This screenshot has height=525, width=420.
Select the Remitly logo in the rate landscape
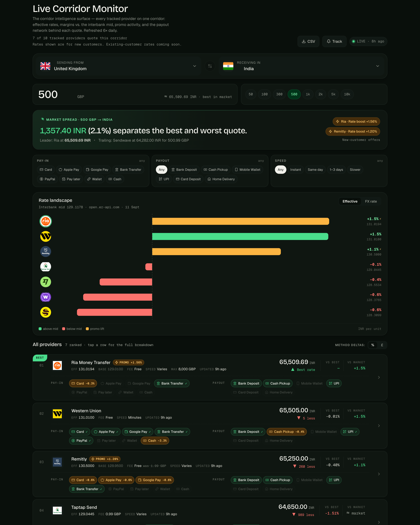(x=45, y=252)
